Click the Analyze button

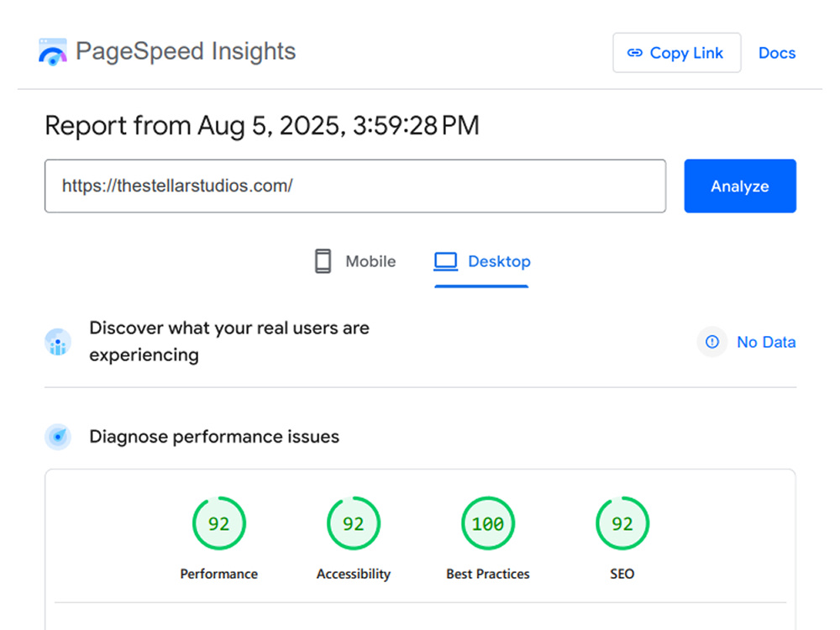pyautogui.click(x=740, y=186)
